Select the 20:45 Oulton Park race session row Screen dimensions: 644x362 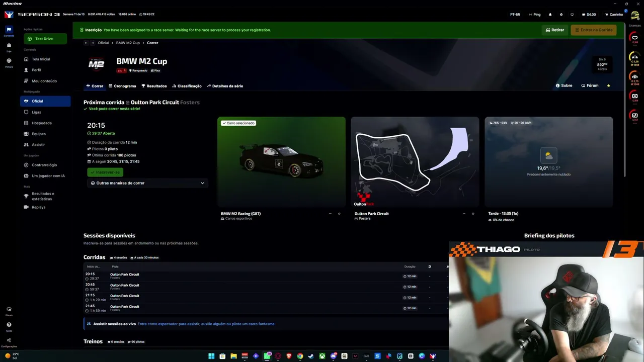click(x=266, y=287)
